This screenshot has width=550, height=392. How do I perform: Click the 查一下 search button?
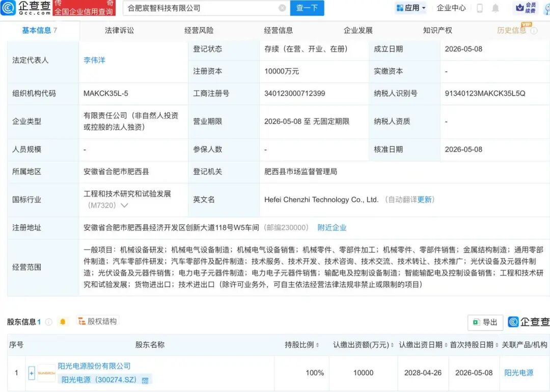(x=307, y=8)
